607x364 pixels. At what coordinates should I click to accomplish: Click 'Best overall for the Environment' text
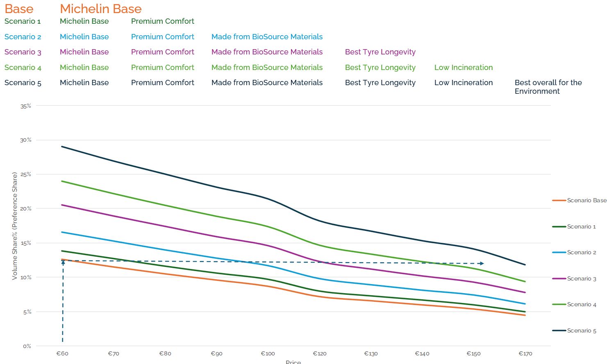548,87
